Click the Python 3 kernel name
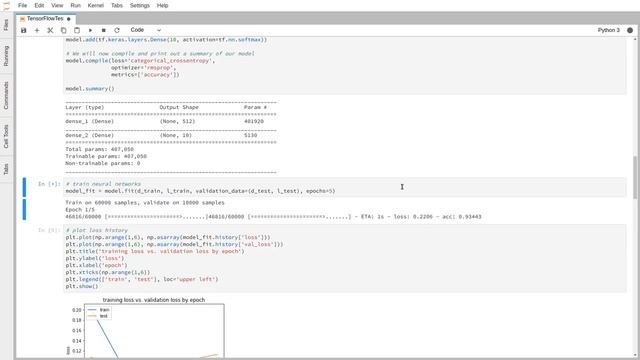 click(609, 30)
